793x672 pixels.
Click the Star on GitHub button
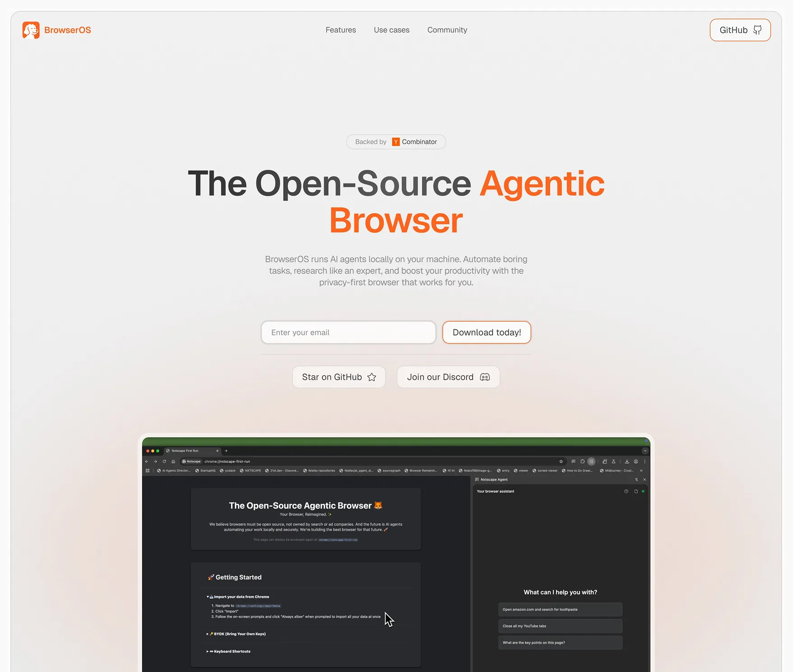[x=339, y=377]
